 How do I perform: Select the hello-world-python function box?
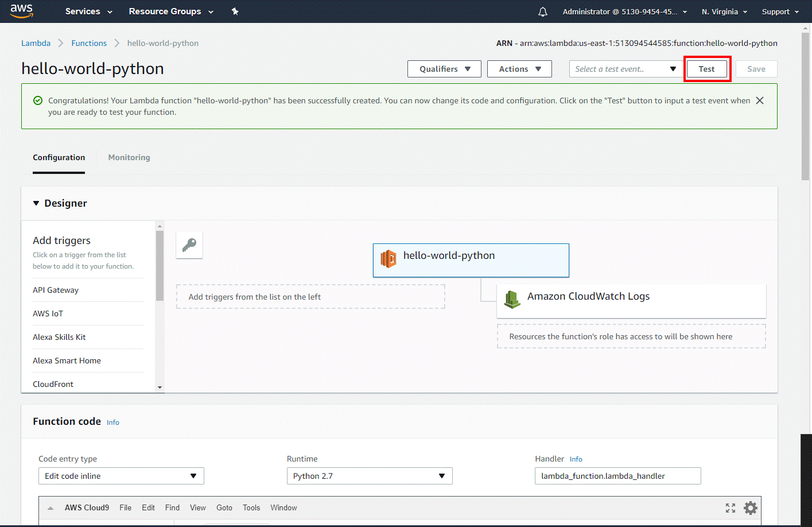pyautogui.click(x=471, y=260)
